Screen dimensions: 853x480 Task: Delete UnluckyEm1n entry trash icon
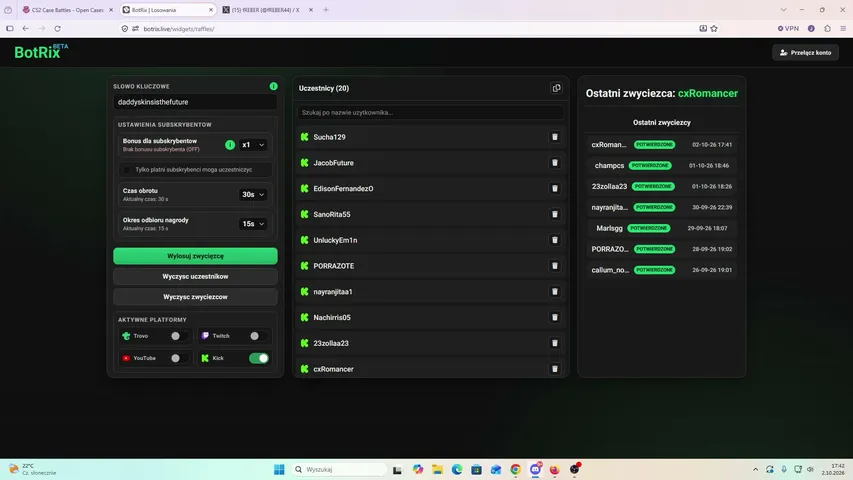point(554,240)
